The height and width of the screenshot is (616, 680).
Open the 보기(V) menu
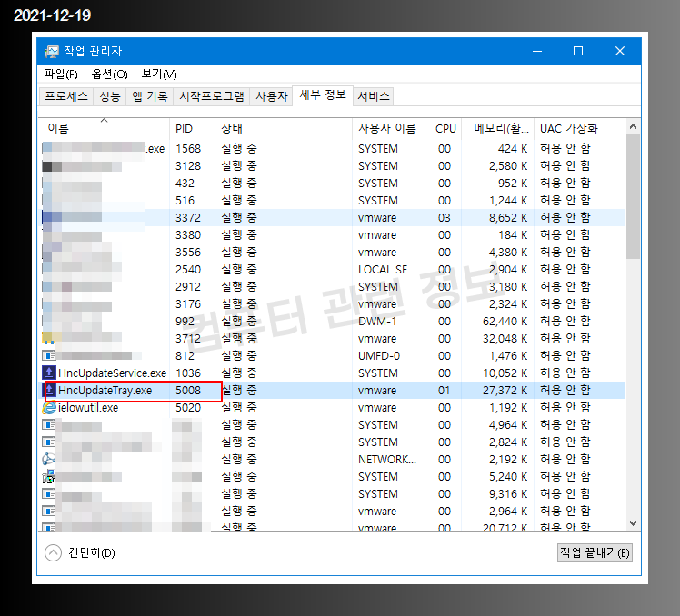coord(159,75)
